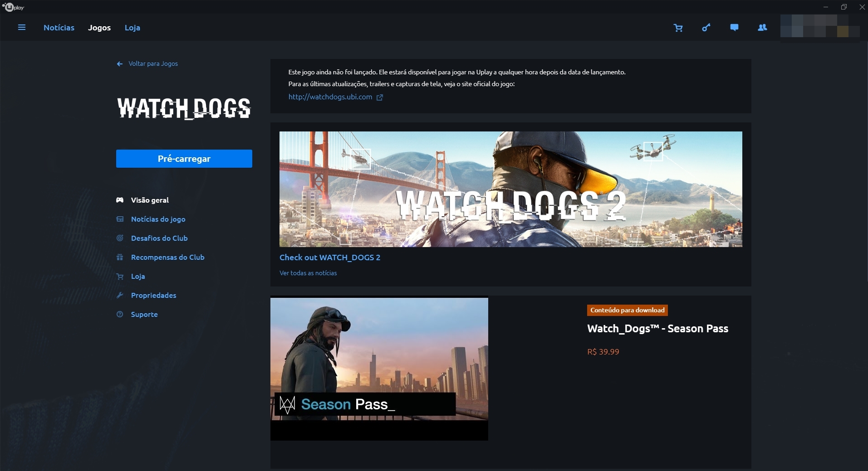Click the Season Pass thumbnail image
868x471 pixels.
click(379, 369)
